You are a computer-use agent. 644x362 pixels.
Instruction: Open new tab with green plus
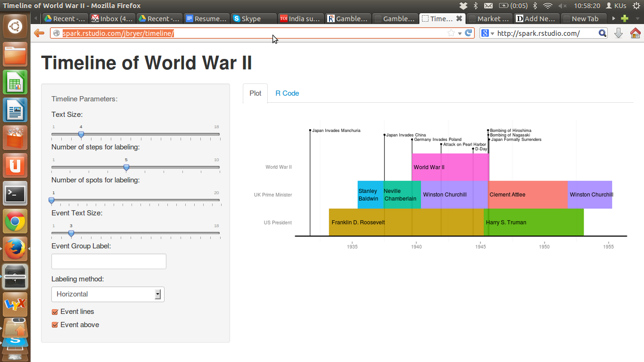625,19
